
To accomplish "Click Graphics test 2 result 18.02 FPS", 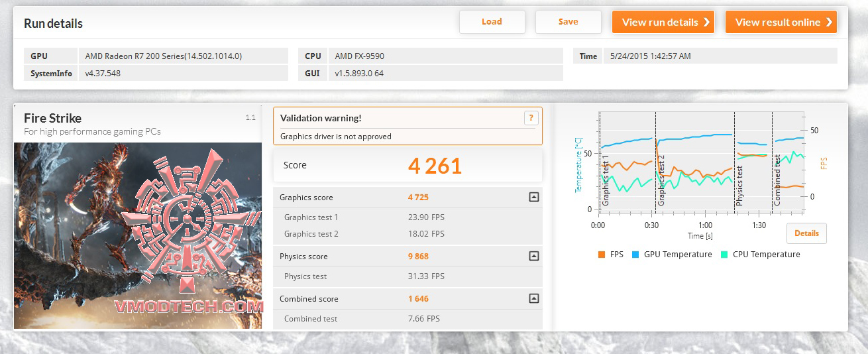I will point(426,234).
